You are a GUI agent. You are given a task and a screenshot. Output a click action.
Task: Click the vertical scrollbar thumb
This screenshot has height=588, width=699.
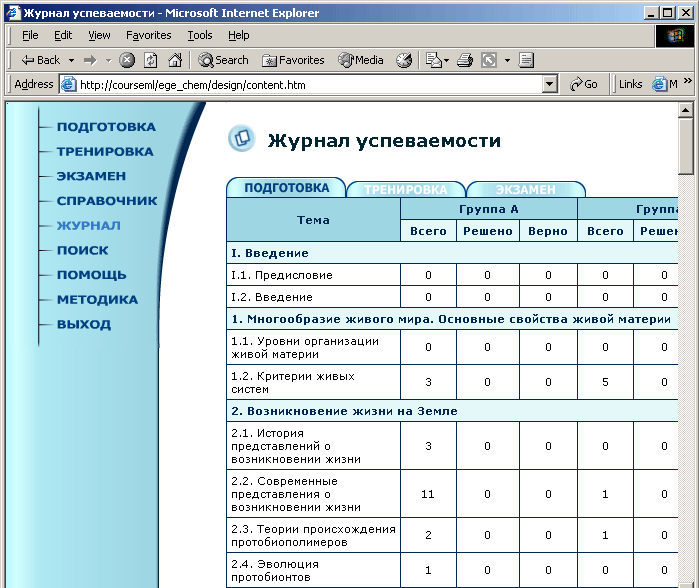[685, 146]
